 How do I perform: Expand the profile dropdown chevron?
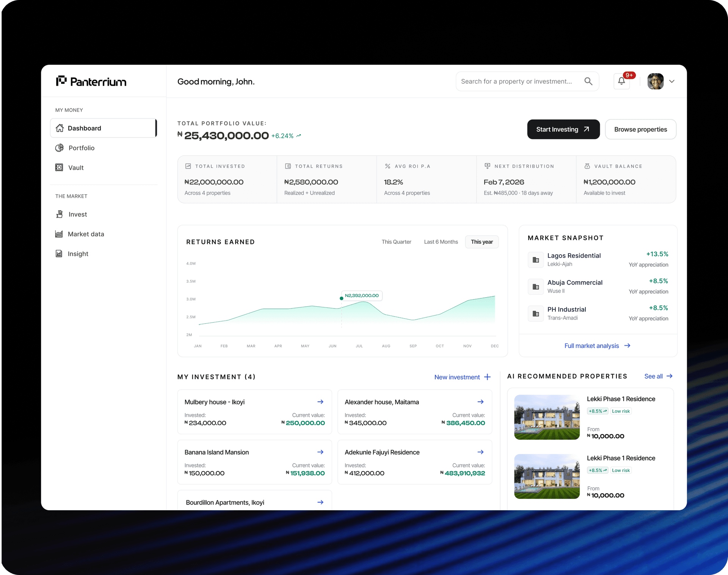(672, 81)
